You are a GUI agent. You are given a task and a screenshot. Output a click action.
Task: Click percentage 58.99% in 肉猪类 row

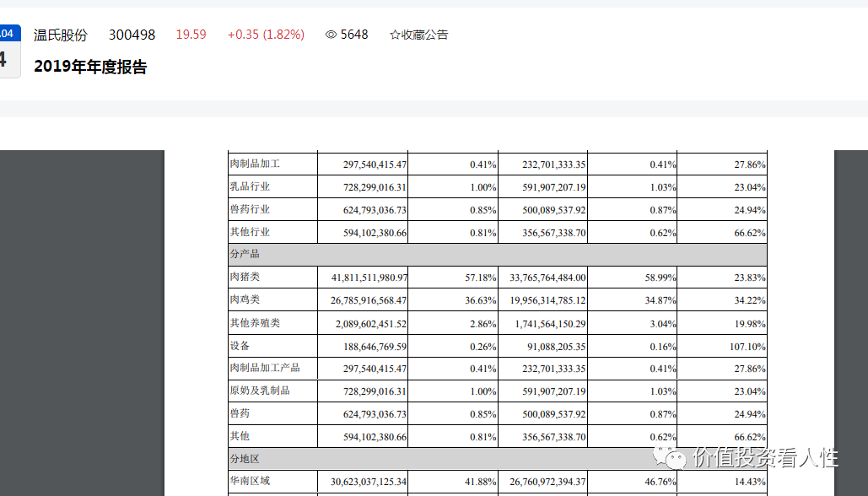click(x=660, y=278)
